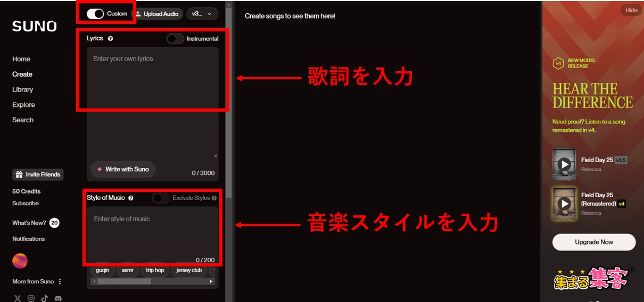Click the upload arrow icon on Upload Audio
The image size is (644, 302).
pos(138,14)
